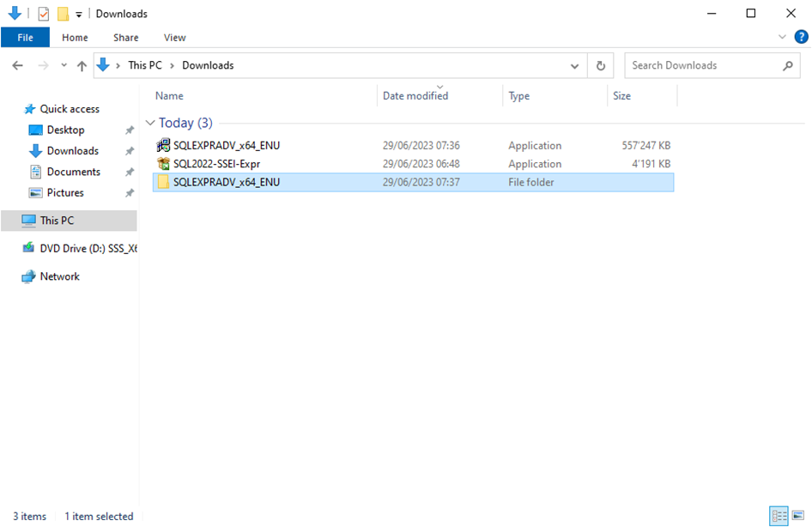This screenshot has width=812, height=527.
Task: Open the Recent locations dropdown
Action: pyautogui.click(x=64, y=65)
